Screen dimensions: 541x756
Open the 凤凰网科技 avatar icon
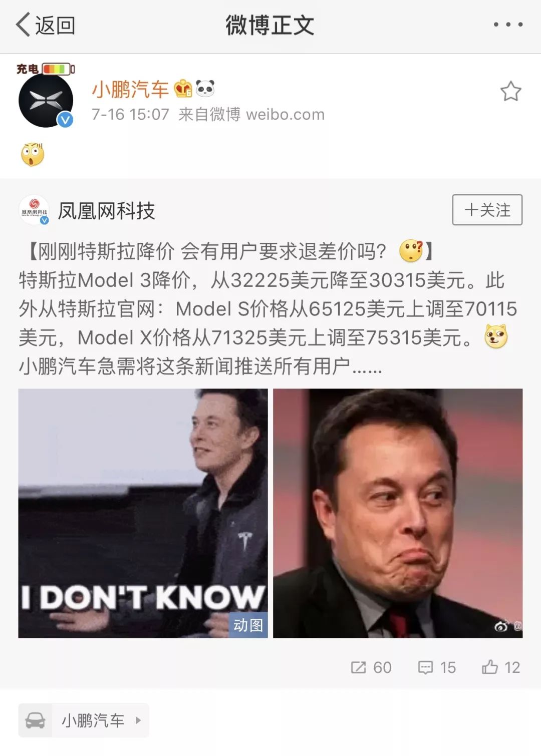34,210
